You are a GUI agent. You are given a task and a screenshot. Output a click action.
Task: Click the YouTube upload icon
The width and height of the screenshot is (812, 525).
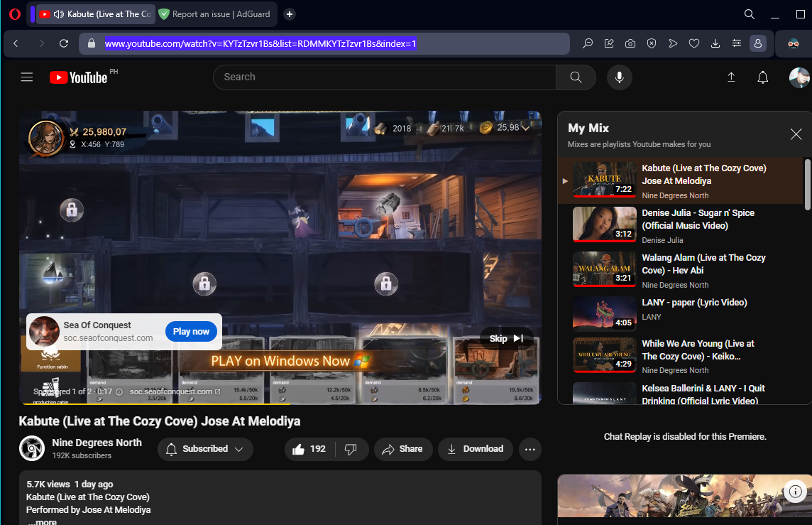pos(731,77)
